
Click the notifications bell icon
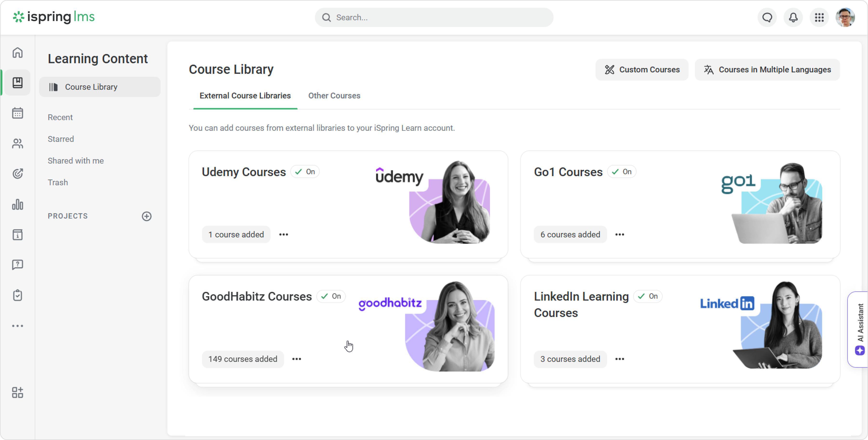click(793, 18)
